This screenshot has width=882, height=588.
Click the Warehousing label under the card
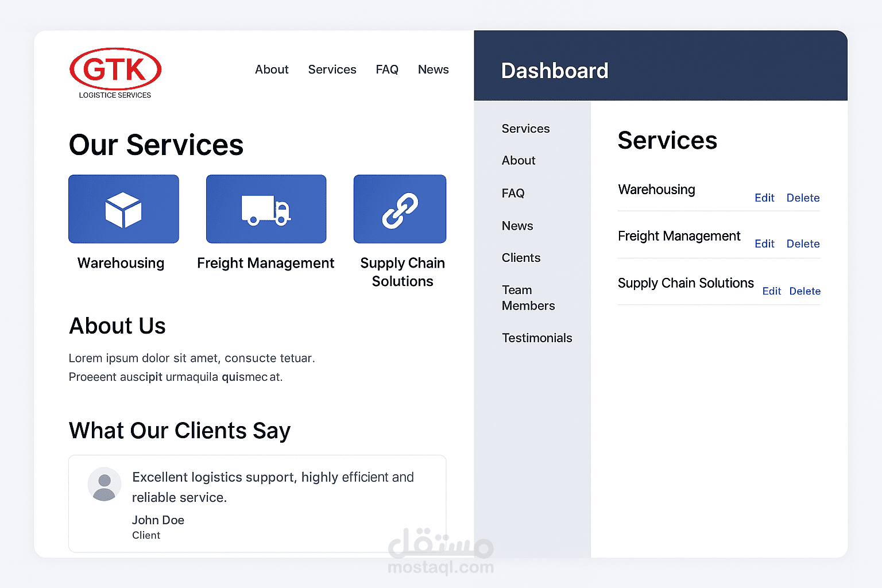coord(121,263)
